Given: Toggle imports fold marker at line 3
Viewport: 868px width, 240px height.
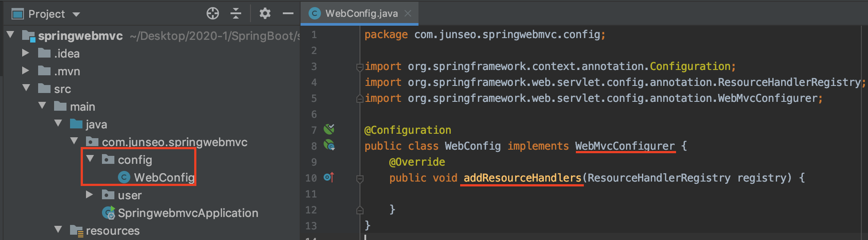Looking at the screenshot, I should (360, 67).
